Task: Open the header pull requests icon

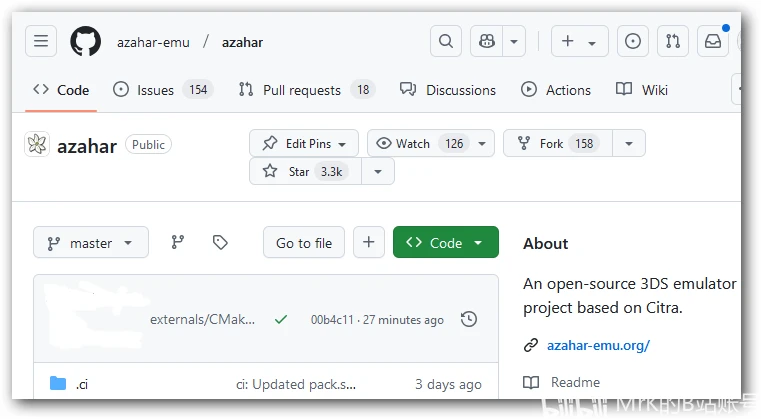Action: 673,42
